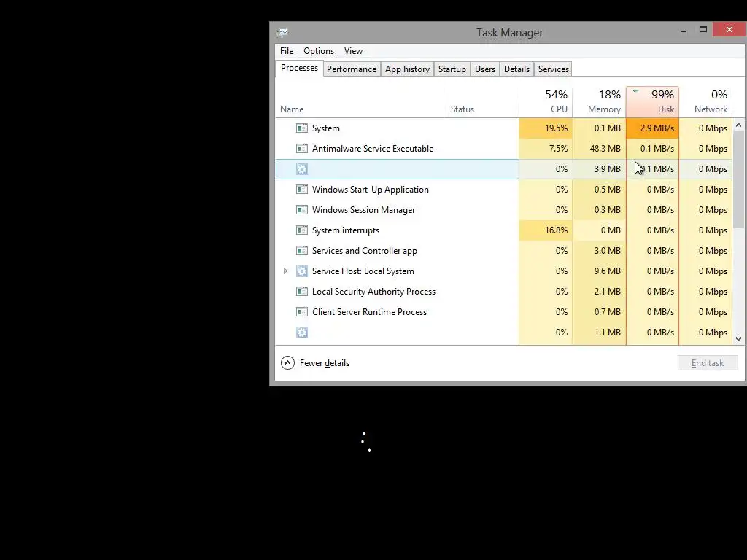Close the Task Manager window
This screenshot has height=560, width=747.
click(729, 29)
